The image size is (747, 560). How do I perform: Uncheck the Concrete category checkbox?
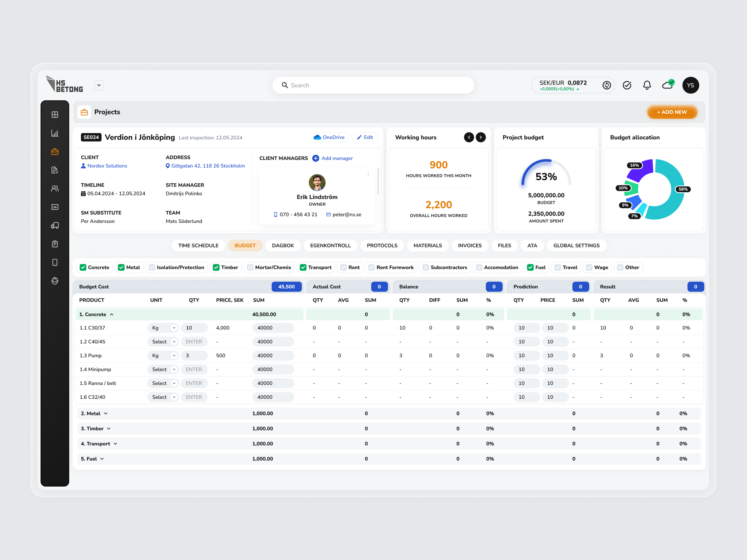coord(83,267)
